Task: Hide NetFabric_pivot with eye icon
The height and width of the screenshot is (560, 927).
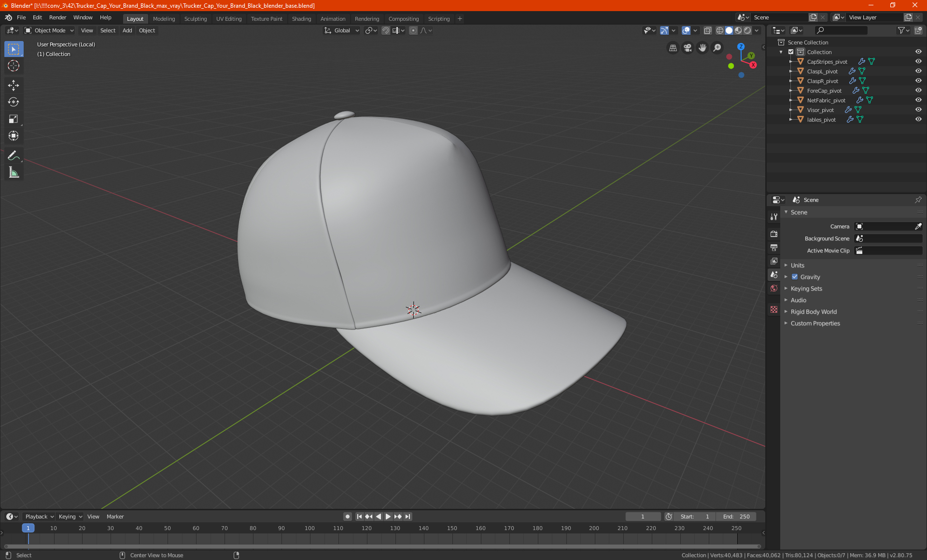Action: point(918,100)
